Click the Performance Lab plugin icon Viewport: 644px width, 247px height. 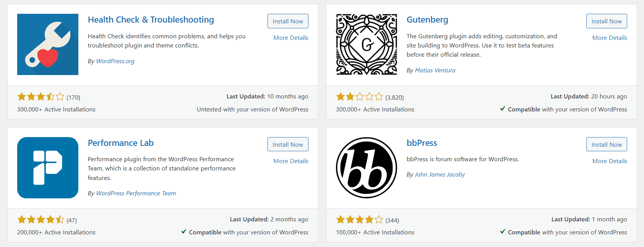[47, 168]
